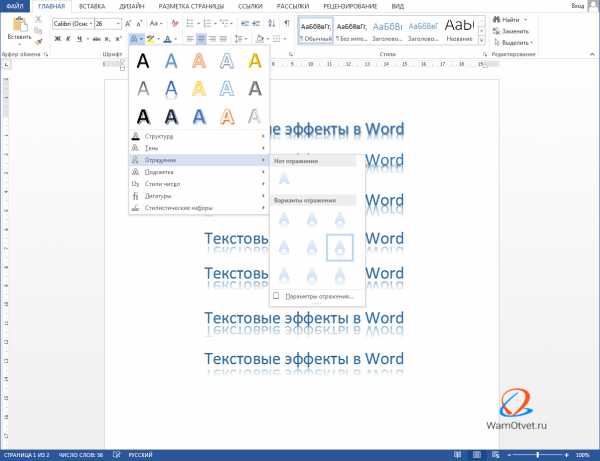Viewport: 600px width, 461px height.
Task: Click the center alignment icon
Action: click(201, 39)
